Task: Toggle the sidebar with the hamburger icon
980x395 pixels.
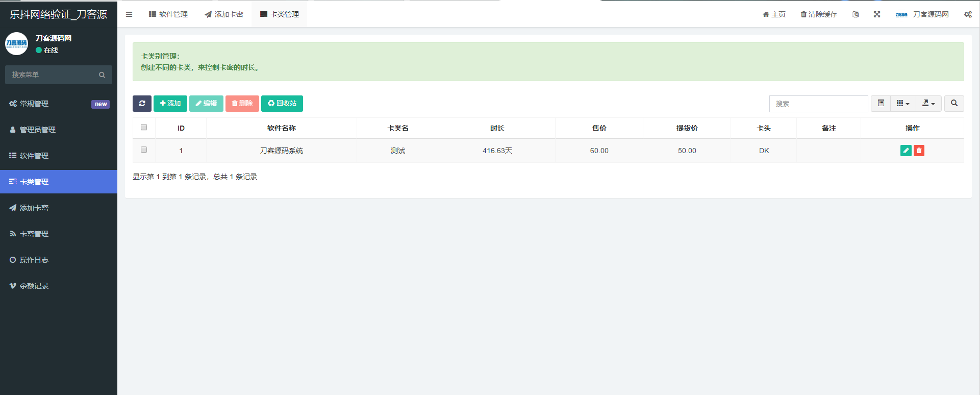Action: click(129, 14)
